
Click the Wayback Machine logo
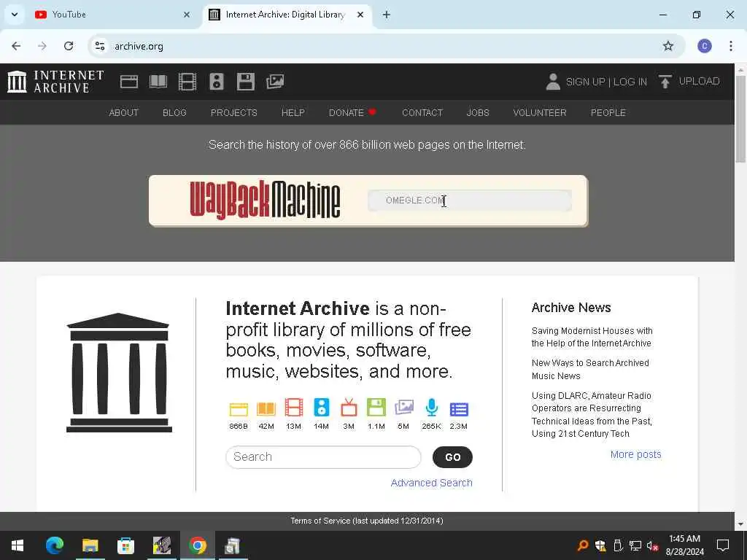[x=265, y=200]
